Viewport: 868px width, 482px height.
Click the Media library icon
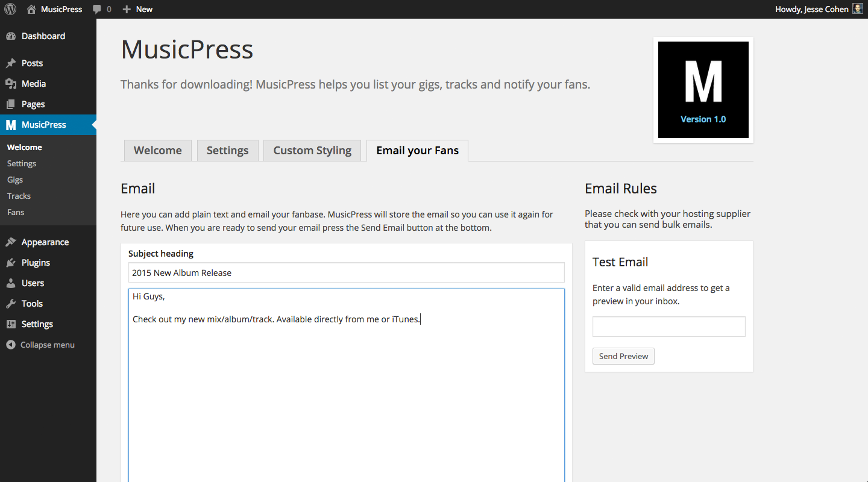(x=11, y=84)
